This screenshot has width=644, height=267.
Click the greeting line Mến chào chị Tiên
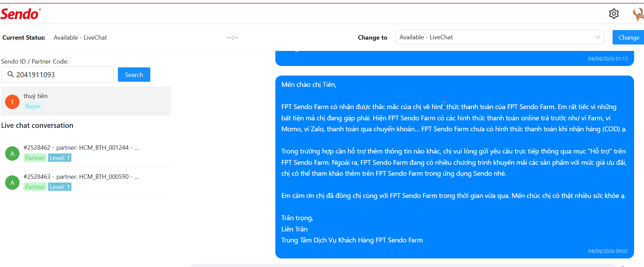(309, 85)
